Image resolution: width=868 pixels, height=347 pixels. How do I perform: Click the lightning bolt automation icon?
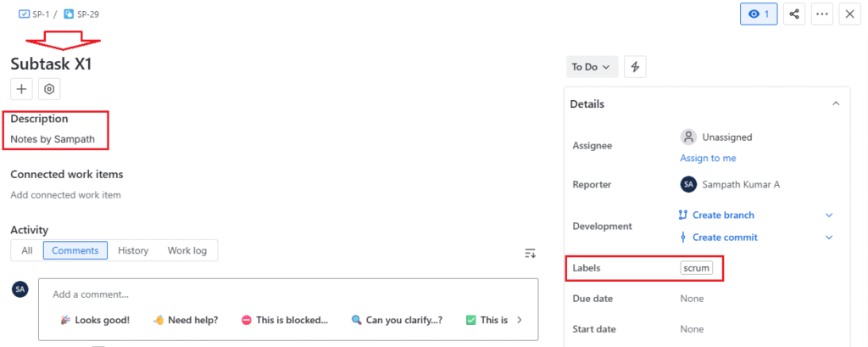coord(636,67)
